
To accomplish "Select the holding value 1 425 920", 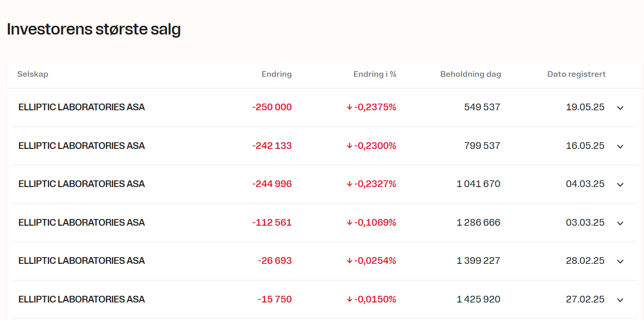I will click(x=478, y=299).
